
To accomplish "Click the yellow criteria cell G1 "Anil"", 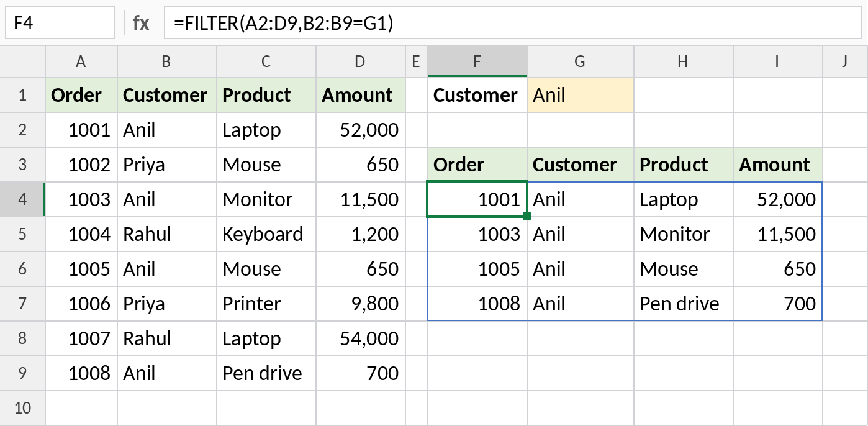I will point(581,95).
